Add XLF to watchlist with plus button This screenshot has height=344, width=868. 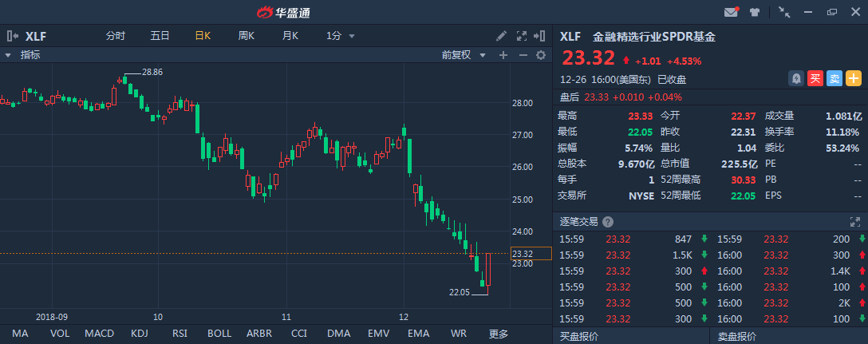pyautogui.click(x=854, y=78)
